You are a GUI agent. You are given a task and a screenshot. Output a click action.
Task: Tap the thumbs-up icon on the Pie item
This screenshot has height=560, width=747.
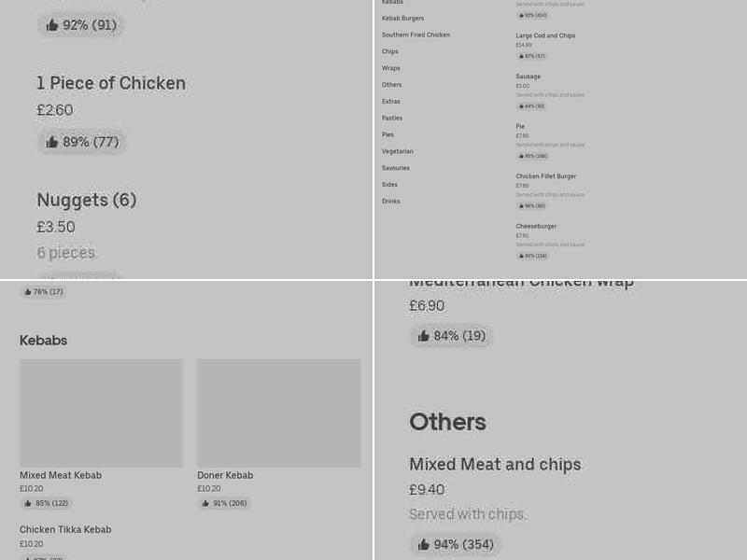tap(530, 156)
